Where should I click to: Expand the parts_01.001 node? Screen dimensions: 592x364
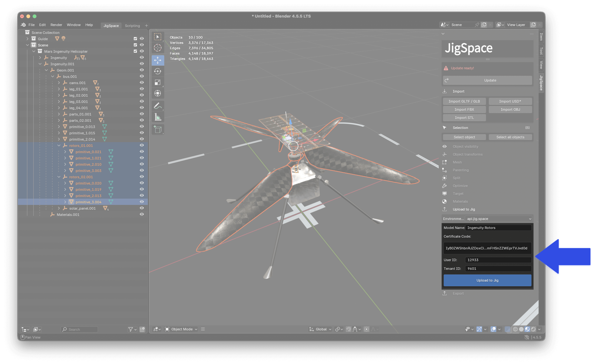59,114
